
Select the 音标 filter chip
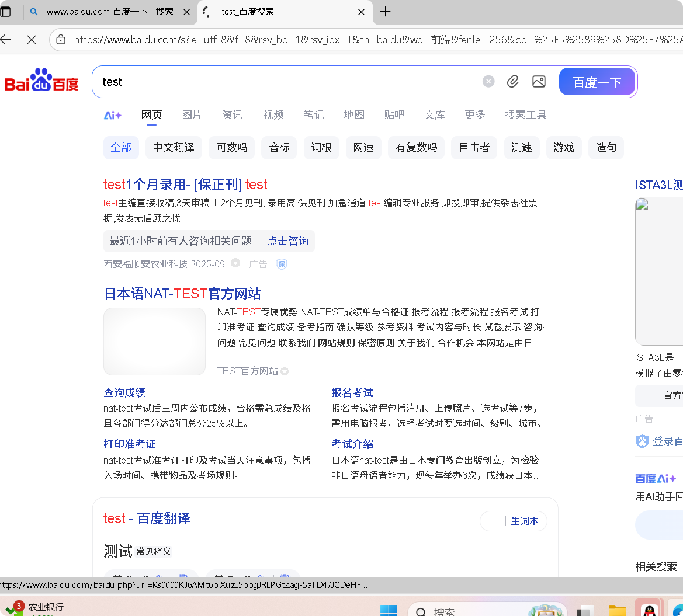[279, 148]
